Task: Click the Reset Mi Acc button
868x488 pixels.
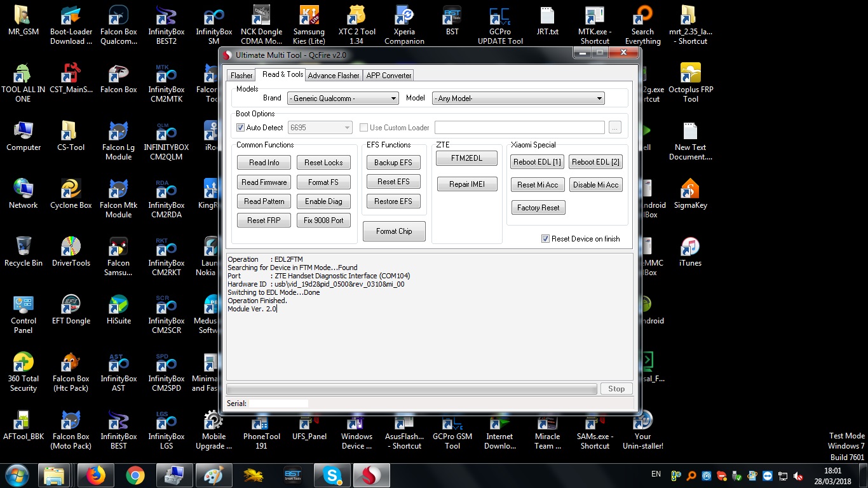Action: pos(538,185)
